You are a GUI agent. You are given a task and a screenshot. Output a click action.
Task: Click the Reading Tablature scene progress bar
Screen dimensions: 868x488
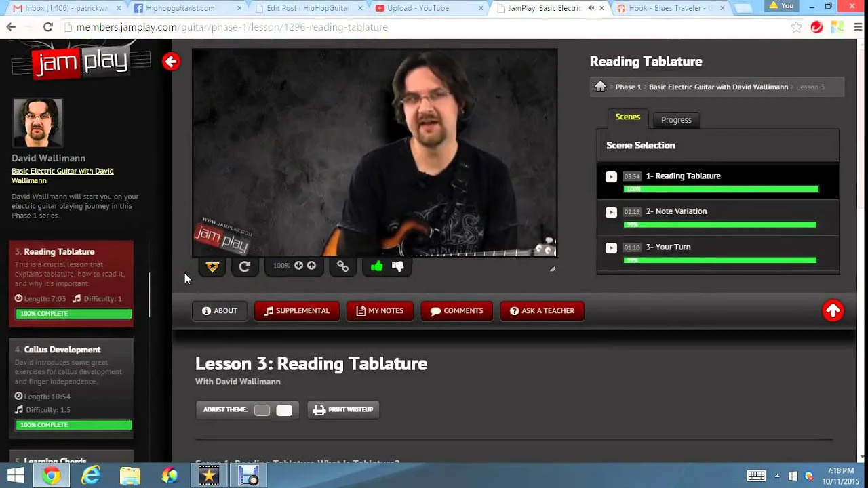(721, 189)
